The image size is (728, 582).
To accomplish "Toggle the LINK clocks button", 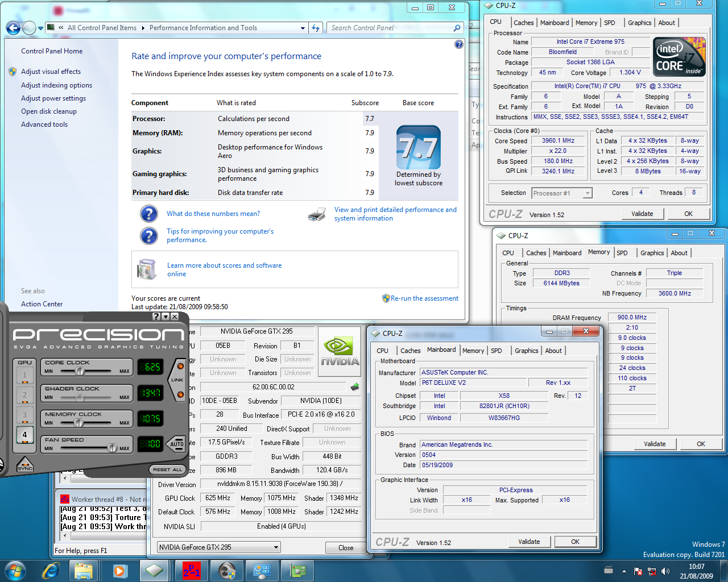I will click(177, 380).
